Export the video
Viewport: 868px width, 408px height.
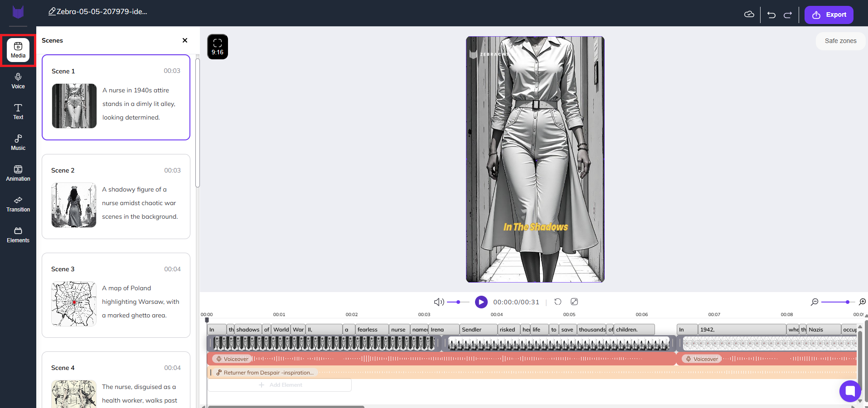point(829,15)
